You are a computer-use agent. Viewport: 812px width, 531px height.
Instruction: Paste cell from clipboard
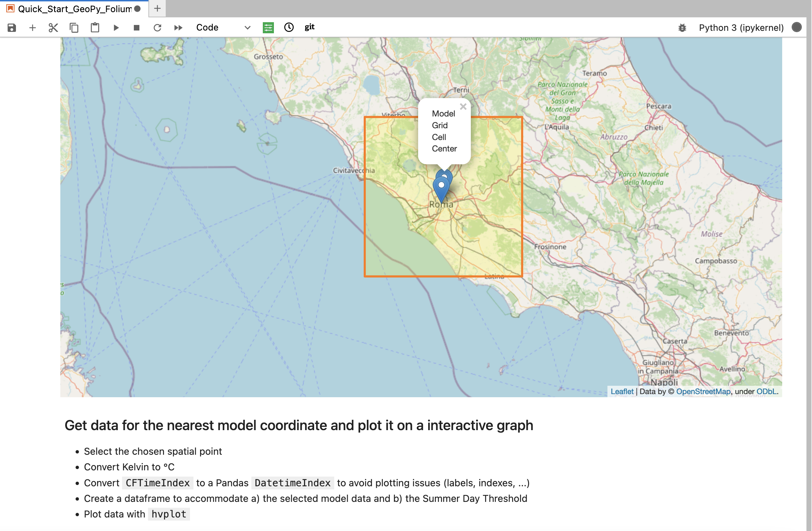coord(95,27)
